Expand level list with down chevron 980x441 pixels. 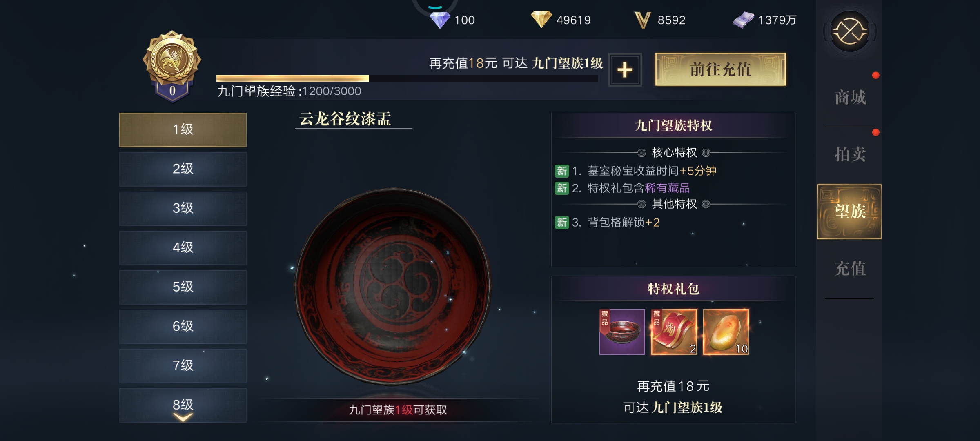click(x=183, y=417)
